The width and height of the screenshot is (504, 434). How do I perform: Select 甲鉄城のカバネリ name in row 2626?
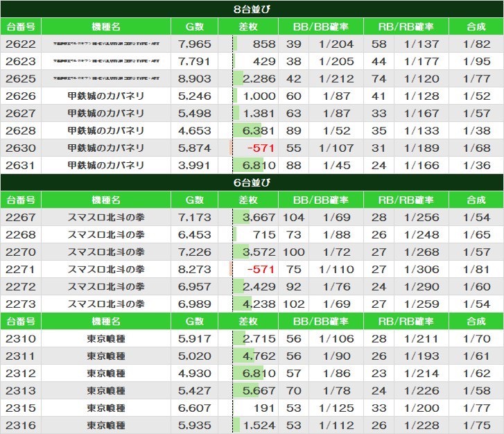coord(106,96)
